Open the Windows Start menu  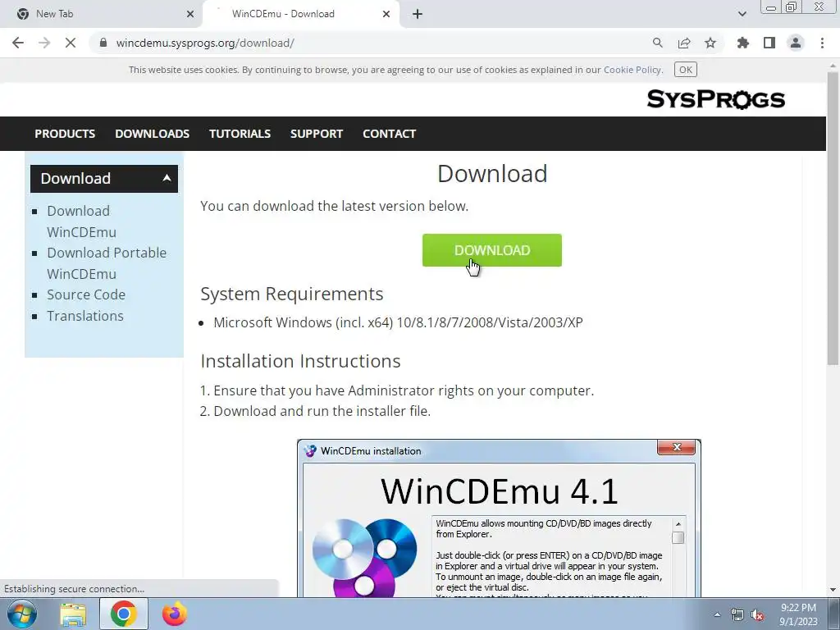coord(22,614)
